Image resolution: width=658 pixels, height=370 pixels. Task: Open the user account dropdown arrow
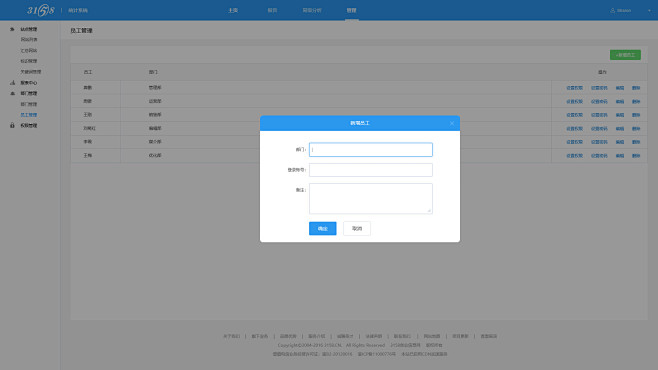pos(649,10)
